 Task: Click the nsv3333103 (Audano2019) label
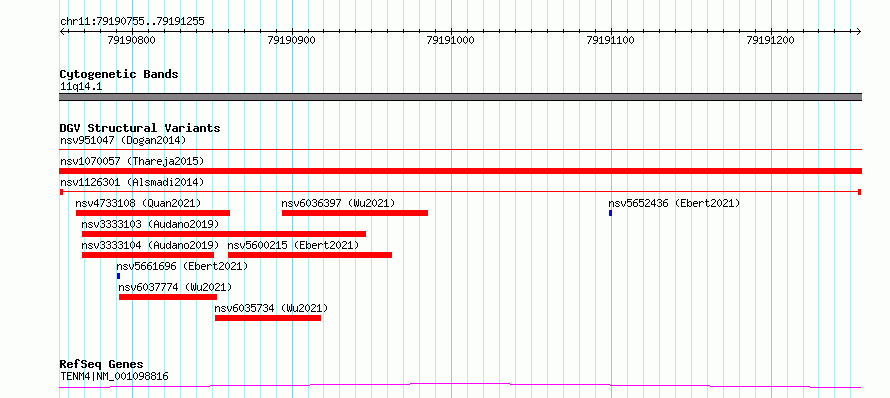pos(150,224)
